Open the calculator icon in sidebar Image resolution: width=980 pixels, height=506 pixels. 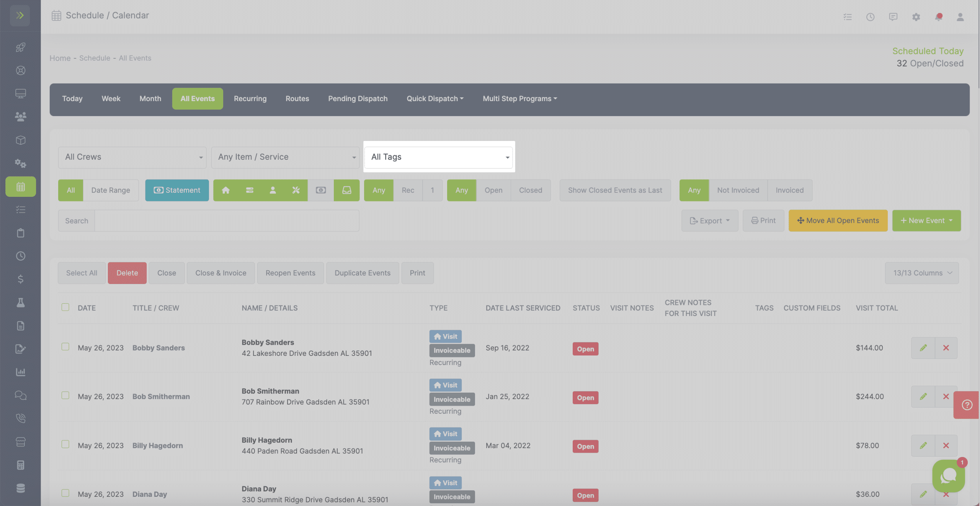[x=21, y=465]
